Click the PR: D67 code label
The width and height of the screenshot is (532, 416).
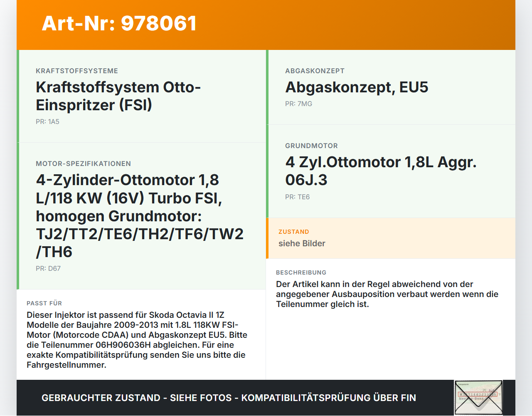47,268
